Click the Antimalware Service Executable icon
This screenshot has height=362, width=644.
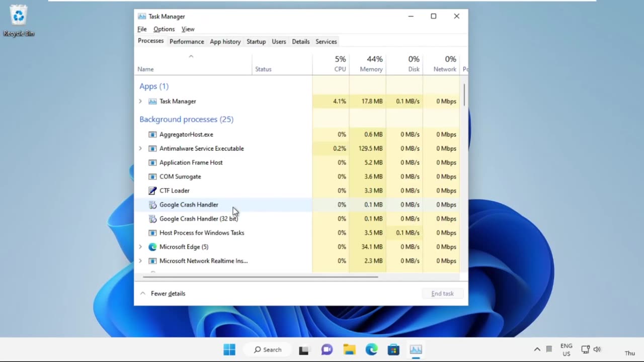pyautogui.click(x=152, y=148)
